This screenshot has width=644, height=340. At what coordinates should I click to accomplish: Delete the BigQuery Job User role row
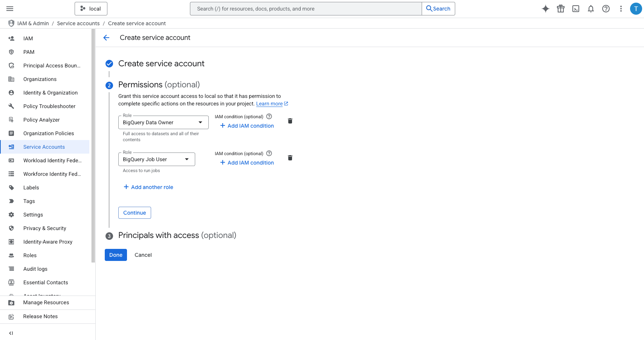click(x=290, y=158)
